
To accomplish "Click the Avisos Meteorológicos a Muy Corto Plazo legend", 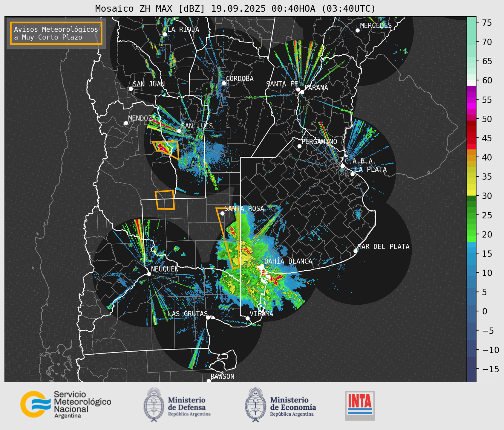I will coord(56,33).
